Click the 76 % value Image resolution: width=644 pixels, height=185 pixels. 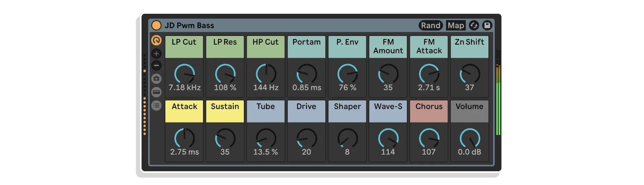coord(347,88)
